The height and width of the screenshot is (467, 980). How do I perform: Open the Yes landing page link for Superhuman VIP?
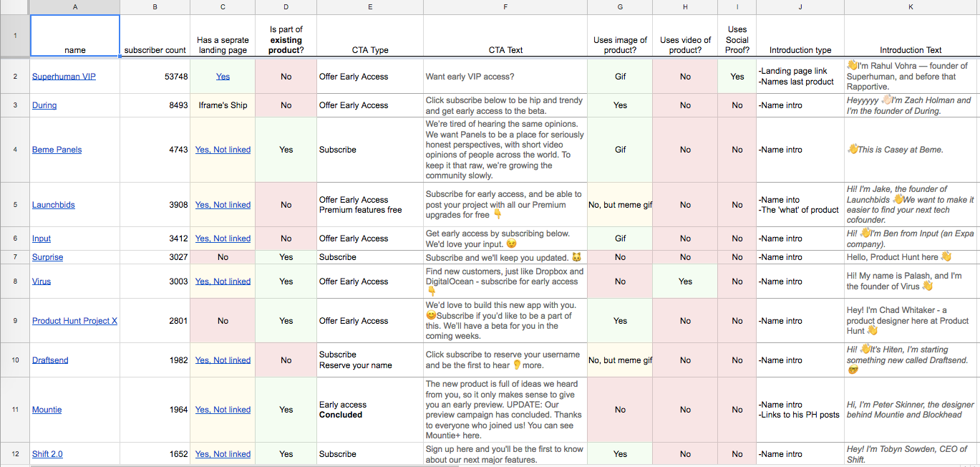[x=223, y=77]
